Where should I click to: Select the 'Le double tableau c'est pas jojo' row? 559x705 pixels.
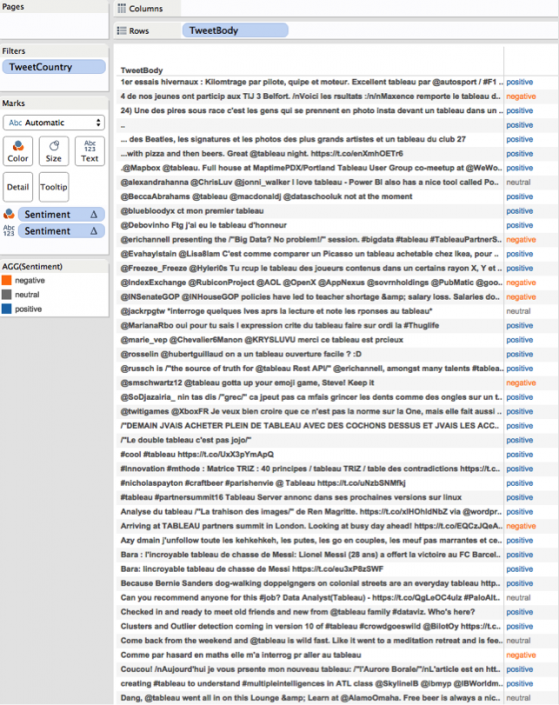186,440
